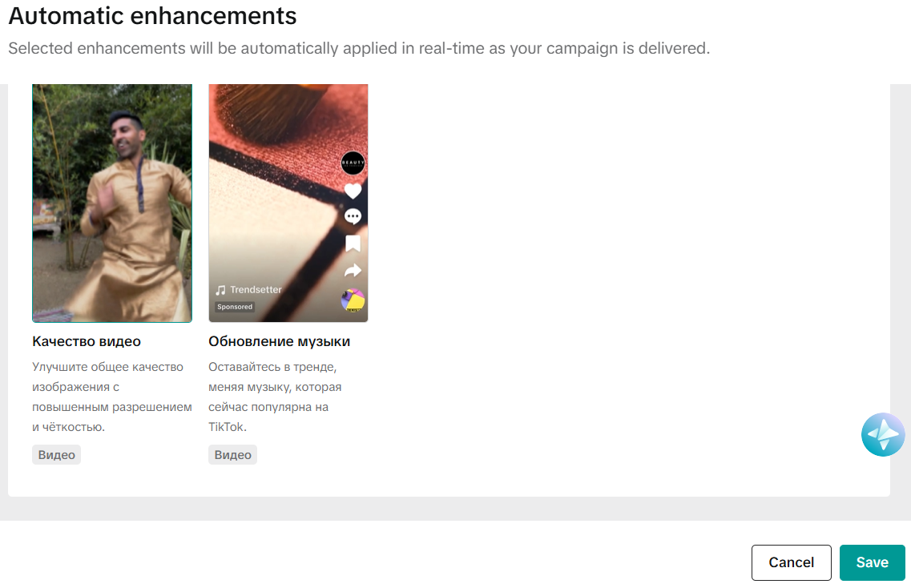Click the share arrow icon
This screenshot has height=588, width=911.
[353, 270]
